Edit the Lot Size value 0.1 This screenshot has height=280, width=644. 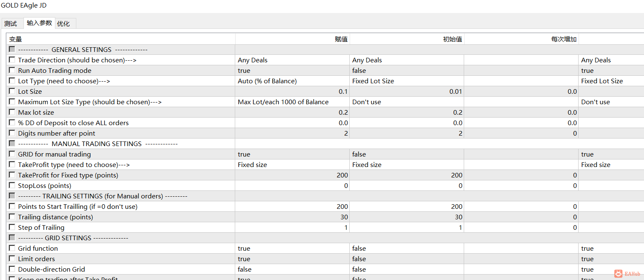[292, 92]
